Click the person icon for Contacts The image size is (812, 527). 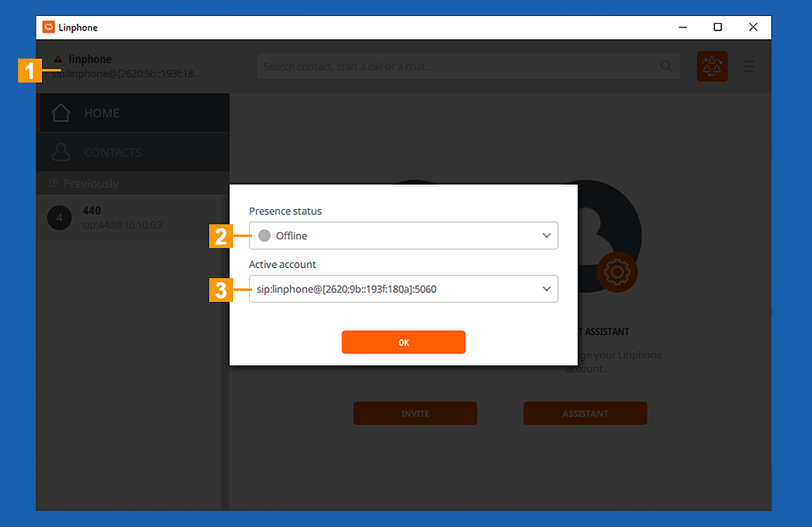click(x=61, y=153)
